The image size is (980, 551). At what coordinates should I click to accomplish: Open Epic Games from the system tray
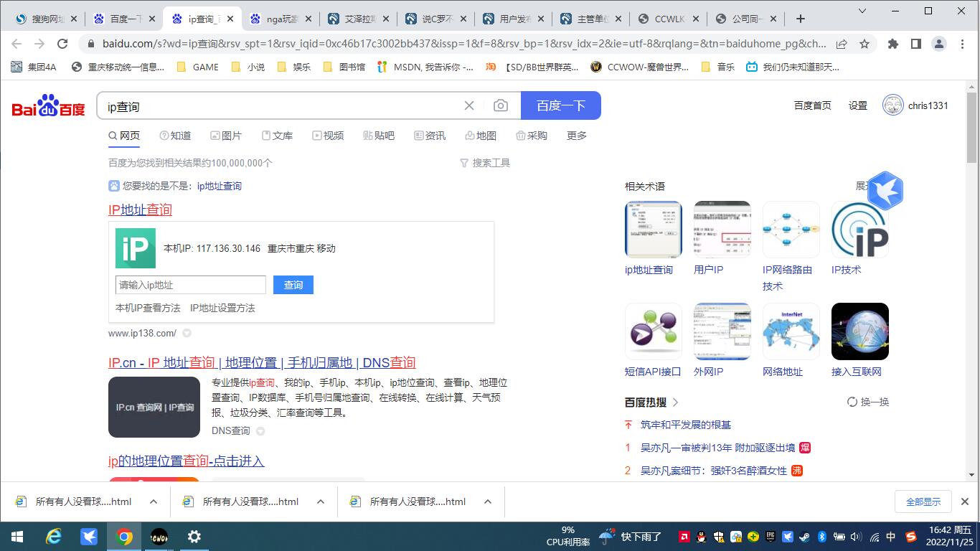click(770, 537)
